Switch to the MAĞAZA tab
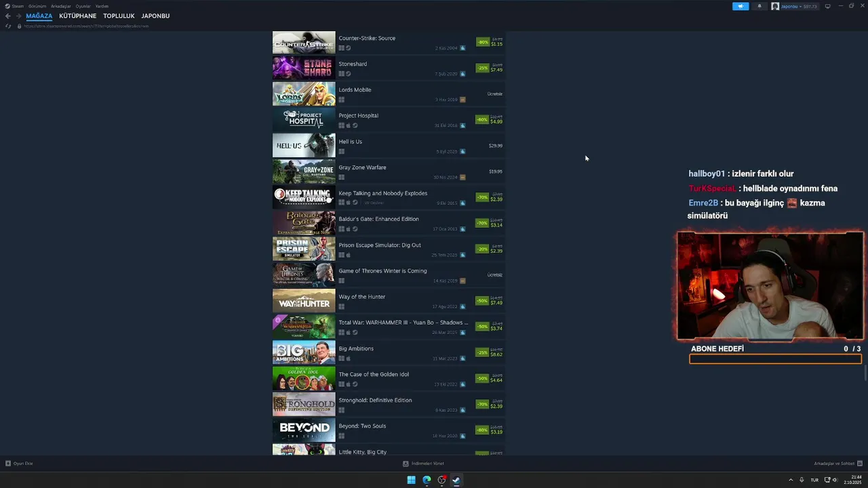Screen dimensions: 868x488 tap(39, 16)
